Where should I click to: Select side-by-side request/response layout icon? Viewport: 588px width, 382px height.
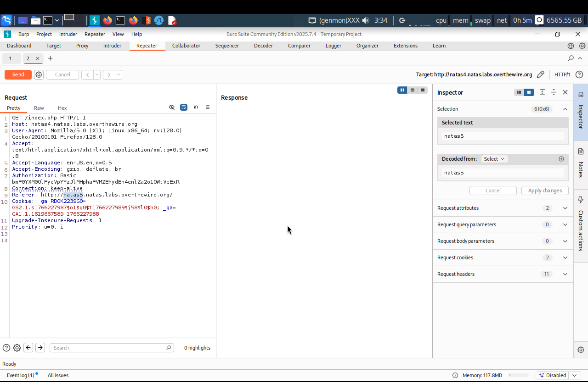[x=402, y=90]
